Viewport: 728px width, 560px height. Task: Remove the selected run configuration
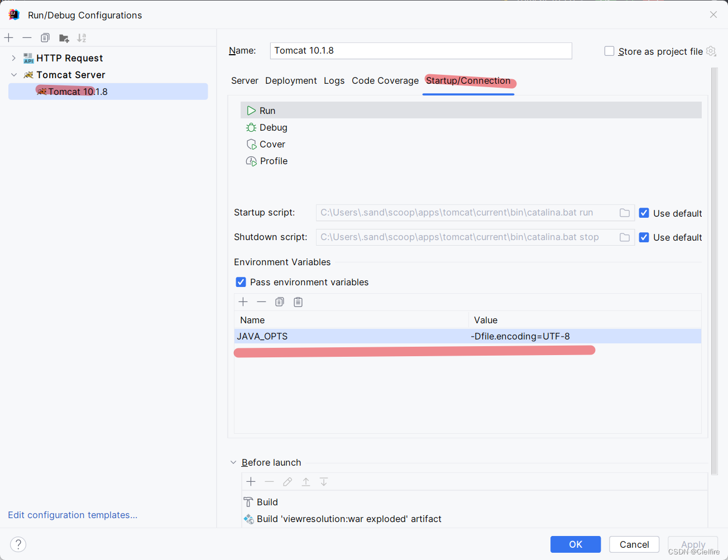pos(27,38)
